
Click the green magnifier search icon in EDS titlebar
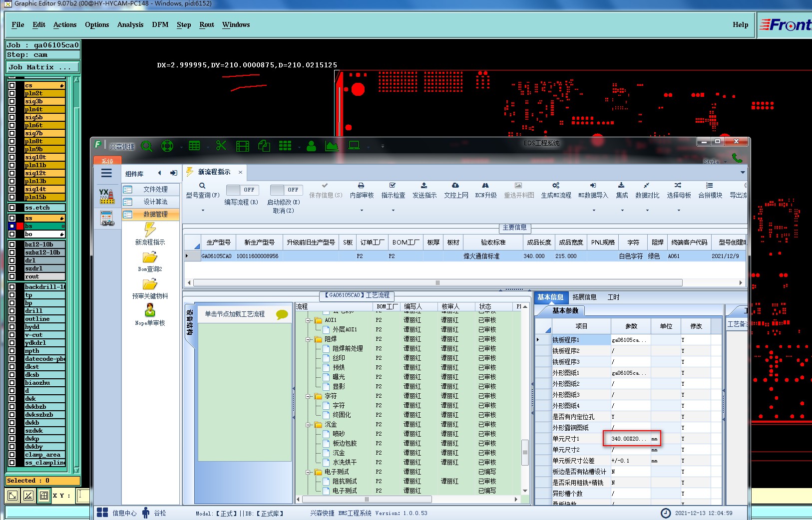(147, 146)
